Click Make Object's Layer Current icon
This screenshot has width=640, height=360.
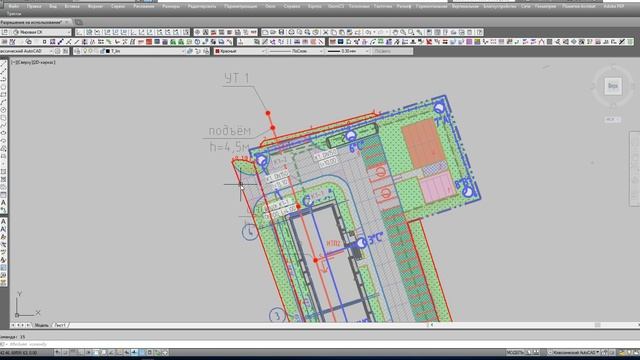tap(190, 51)
